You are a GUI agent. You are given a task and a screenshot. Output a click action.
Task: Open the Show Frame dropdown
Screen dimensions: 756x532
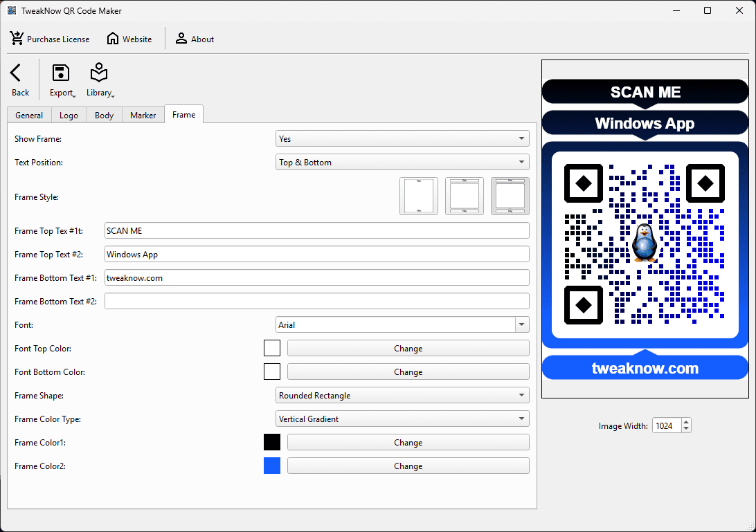(402, 138)
